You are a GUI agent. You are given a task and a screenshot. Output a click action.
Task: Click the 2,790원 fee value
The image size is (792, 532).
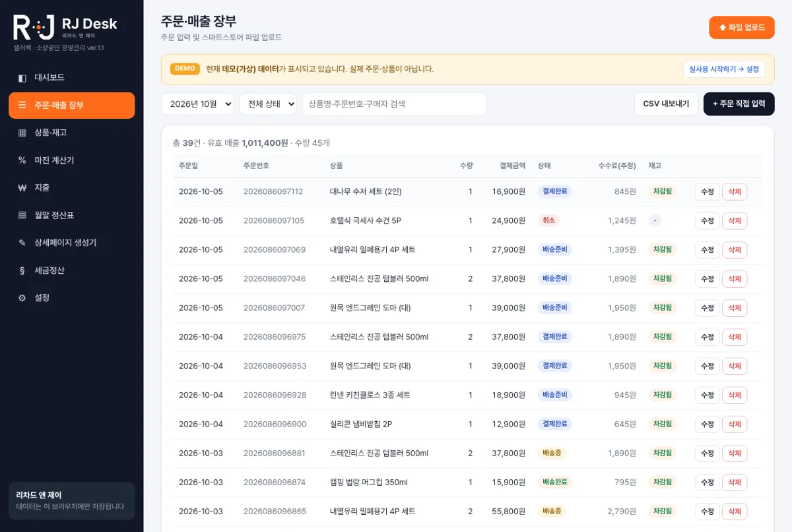click(x=622, y=511)
